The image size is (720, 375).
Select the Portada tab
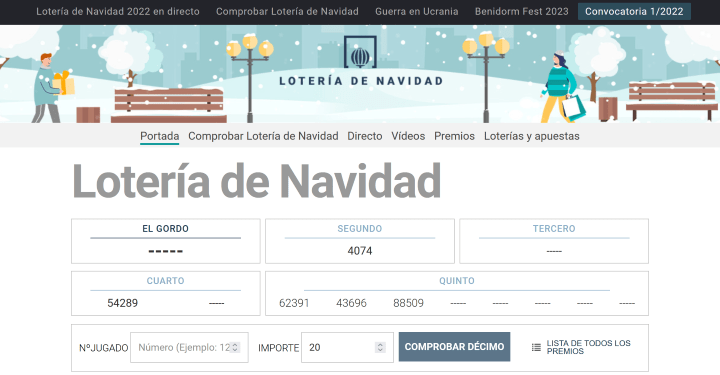(159, 136)
